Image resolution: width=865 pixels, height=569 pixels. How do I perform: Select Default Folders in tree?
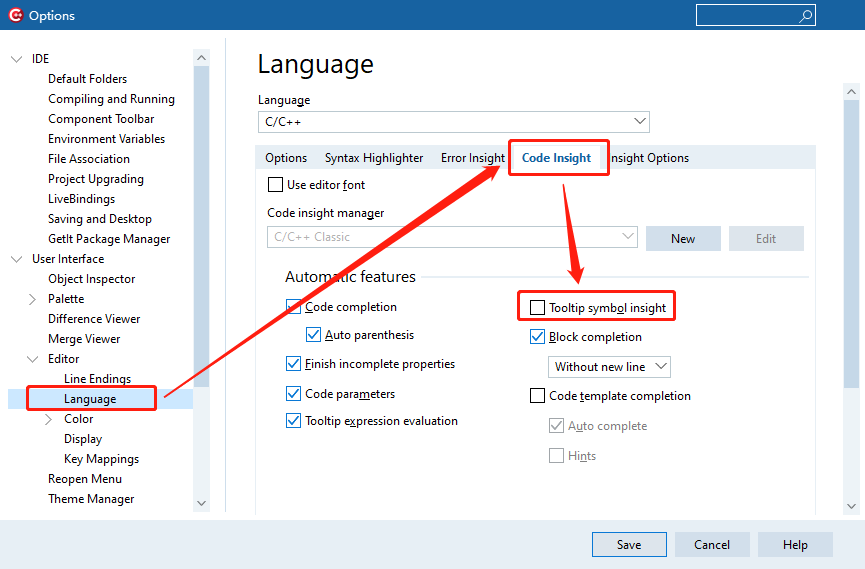tap(87, 79)
